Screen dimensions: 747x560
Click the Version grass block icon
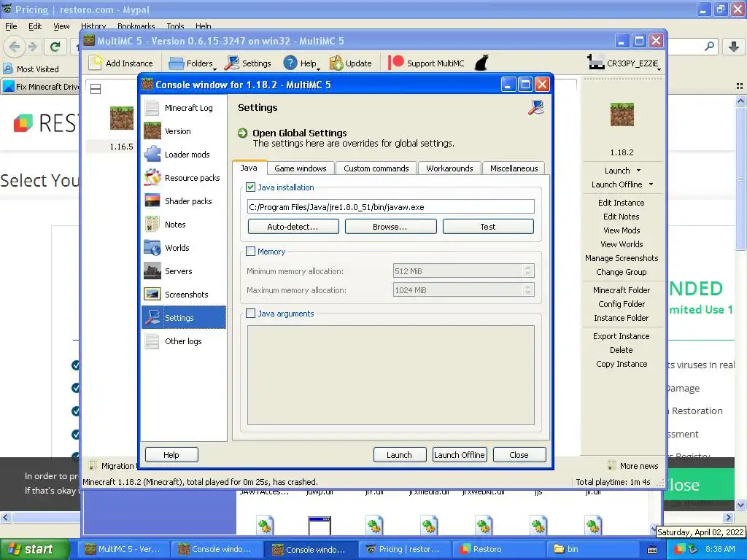coord(152,131)
